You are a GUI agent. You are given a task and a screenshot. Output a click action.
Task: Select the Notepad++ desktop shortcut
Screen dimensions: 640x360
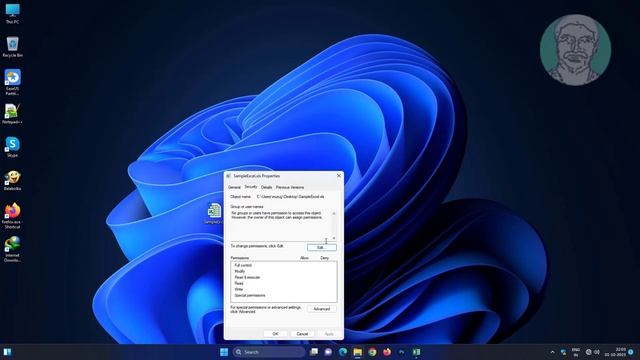(12, 113)
